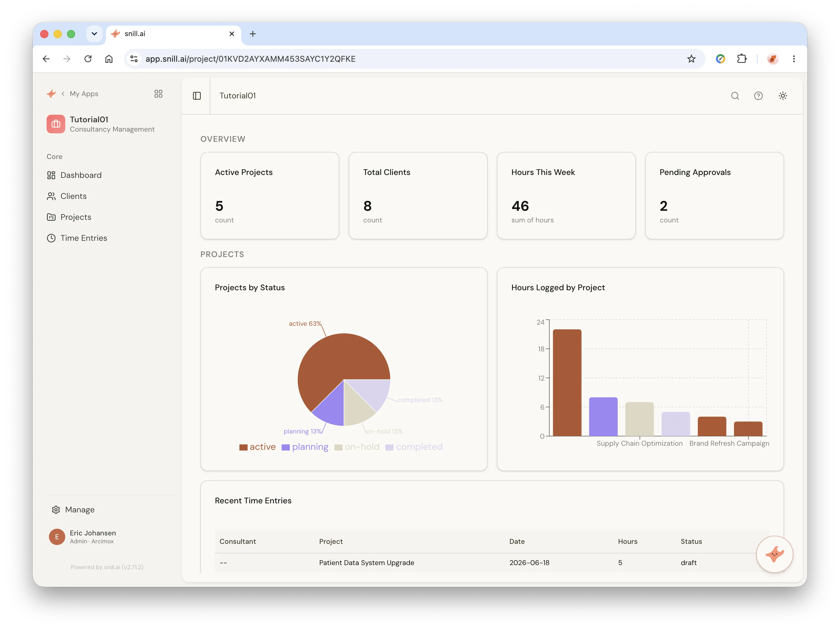Viewport: 840px width, 630px height.
Task: Click the 2026-06-18 date cell
Action: click(529, 562)
